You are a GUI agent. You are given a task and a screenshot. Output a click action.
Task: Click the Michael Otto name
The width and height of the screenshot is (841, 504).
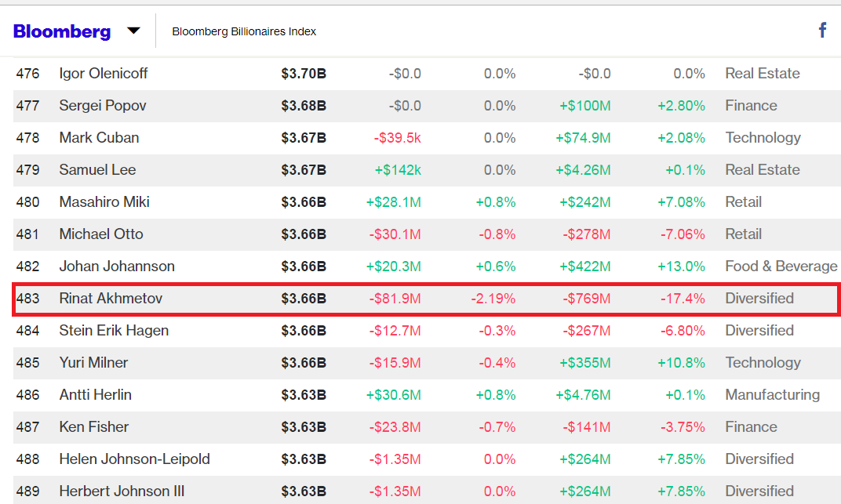[x=101, y=234]
